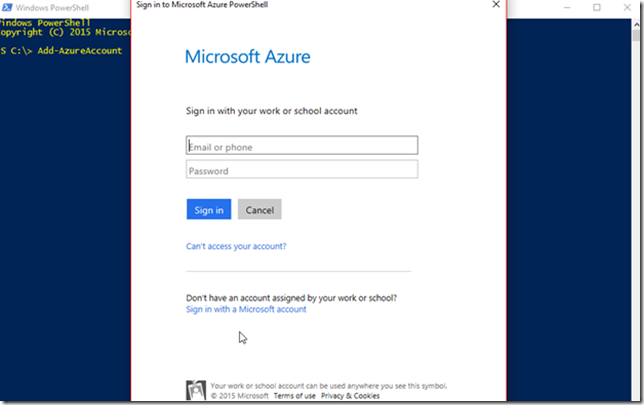The width and height of the screenshot is (644, 405).
Task: Close the Windows PowerShell window
Action: coord(627,7)
